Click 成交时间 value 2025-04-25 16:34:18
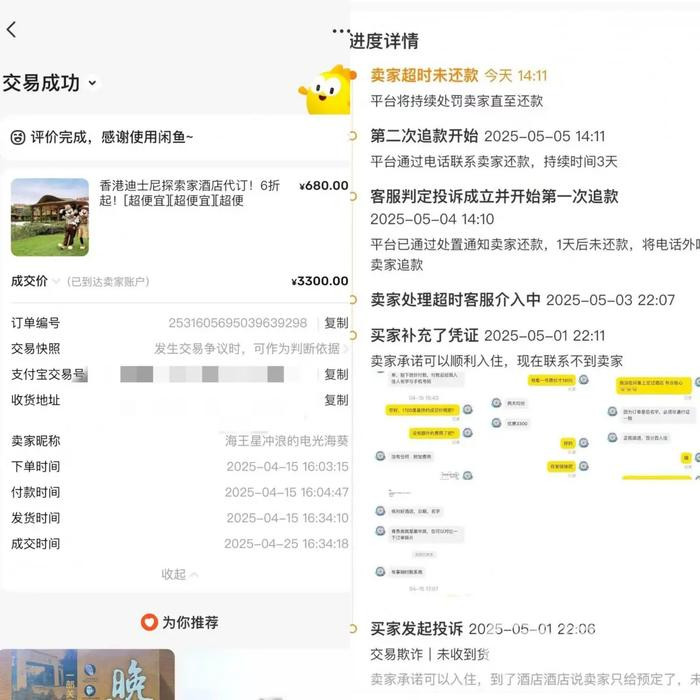This screenshot has width=700, height=700. (x=286, y=544)
